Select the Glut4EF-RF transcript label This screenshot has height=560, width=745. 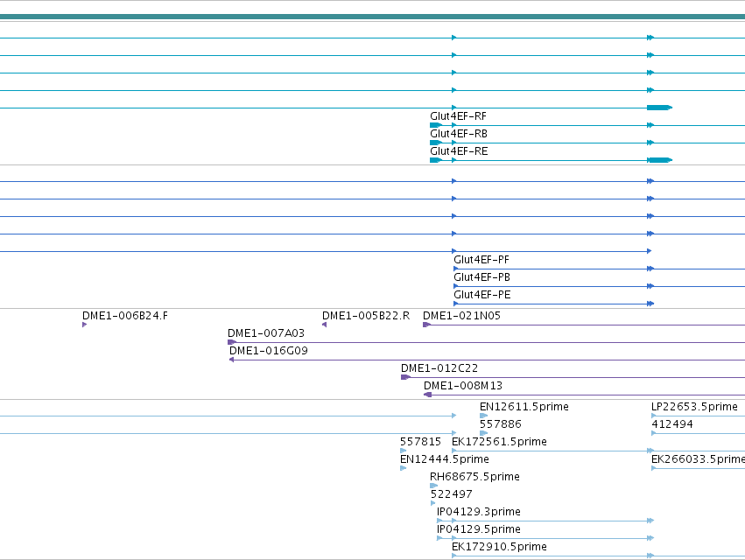tap(458, 116)
